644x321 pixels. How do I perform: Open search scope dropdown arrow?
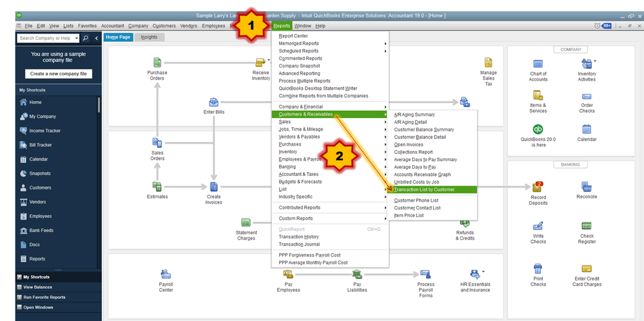77,38
